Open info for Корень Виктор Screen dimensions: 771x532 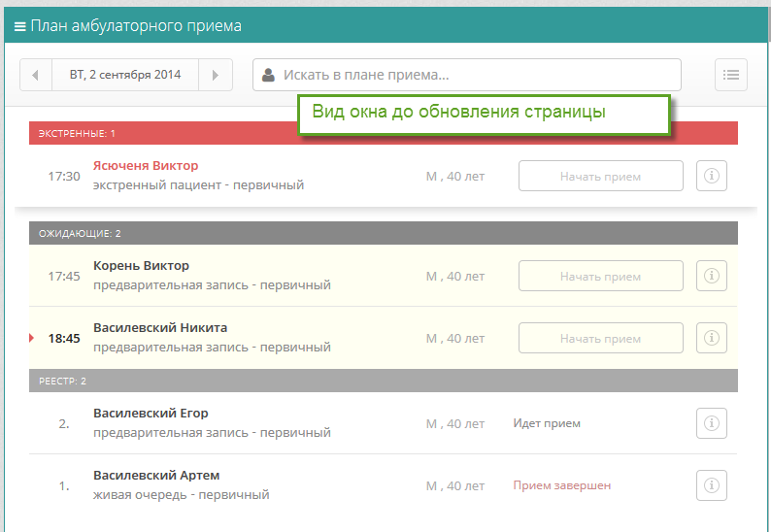(x=711, y=276)
